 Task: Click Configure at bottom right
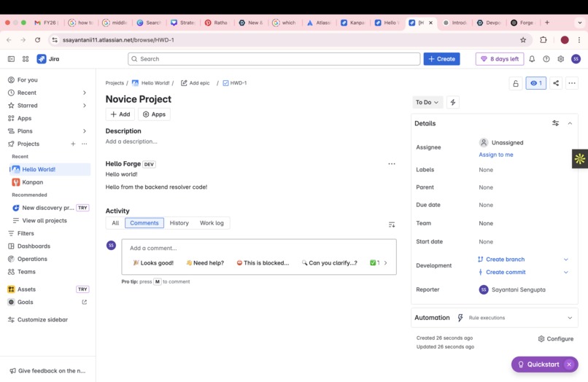(x=556, y=339)
